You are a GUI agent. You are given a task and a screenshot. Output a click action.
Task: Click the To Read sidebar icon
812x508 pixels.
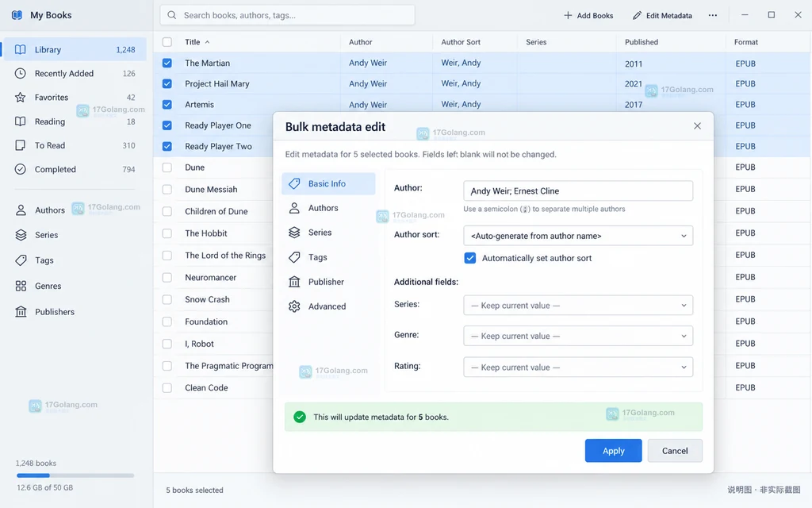coord(20,145)
